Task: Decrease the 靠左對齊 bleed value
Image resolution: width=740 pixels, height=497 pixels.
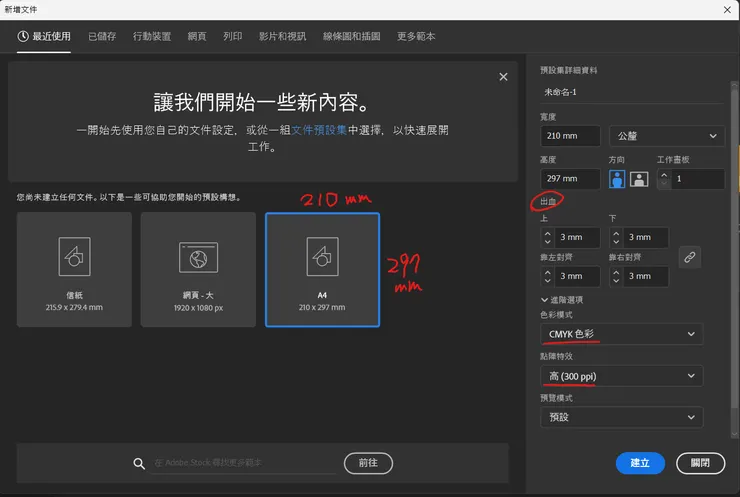Action: pyautogui.click(x=547, y=280)
